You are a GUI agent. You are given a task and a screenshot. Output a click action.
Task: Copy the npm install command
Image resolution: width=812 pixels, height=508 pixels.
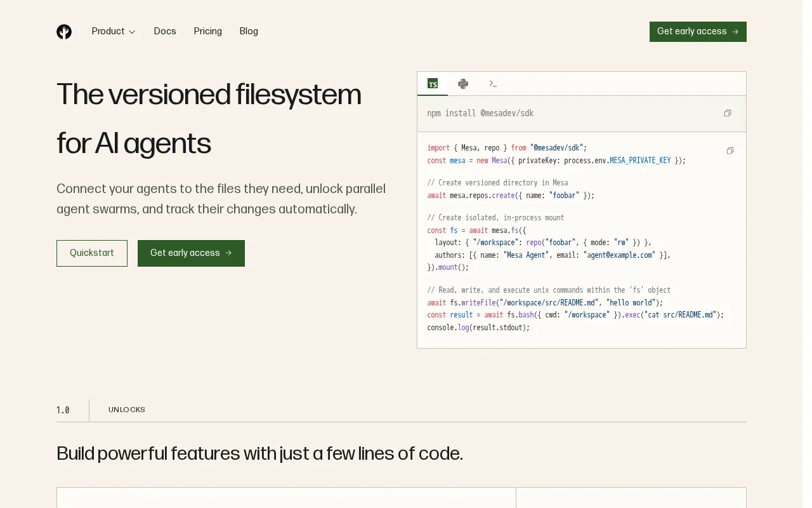pyautogui.click(x=728, y=113)
